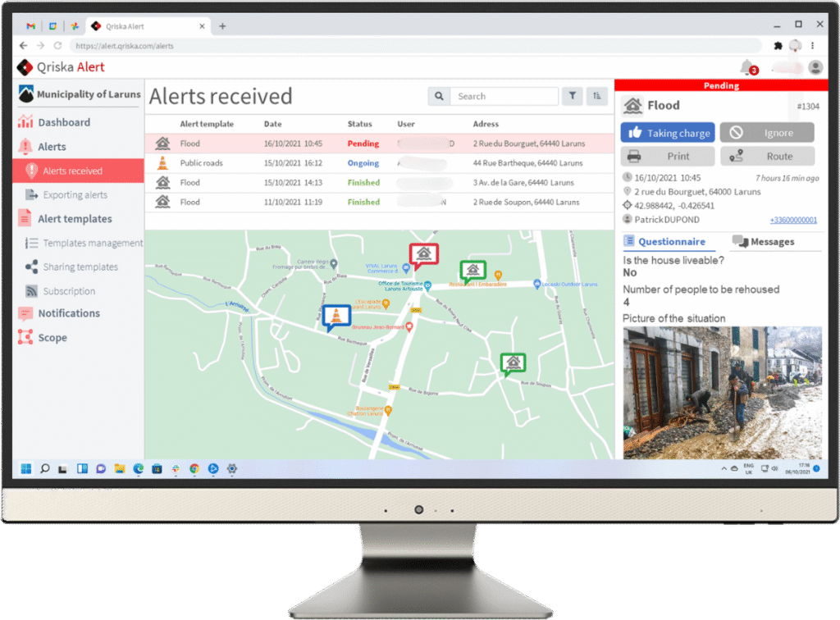
Task: Open the Widgets taskbar icon
Action: [x=82, y=469]
